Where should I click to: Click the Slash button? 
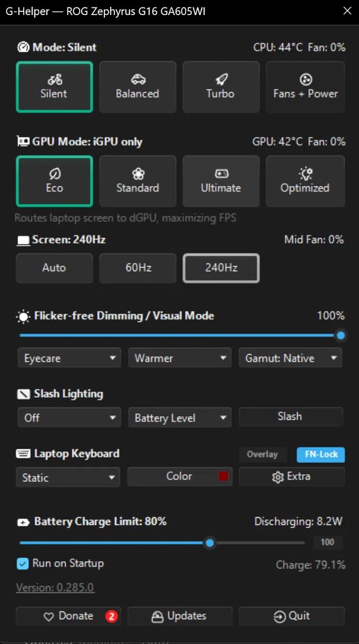[290, 416]
